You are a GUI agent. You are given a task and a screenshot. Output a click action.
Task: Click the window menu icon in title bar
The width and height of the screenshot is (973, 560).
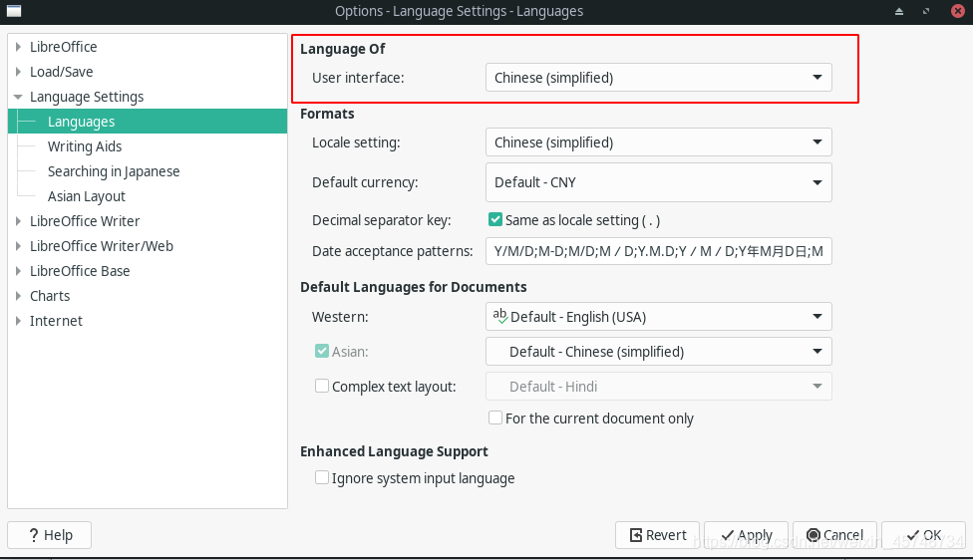click(x=14, y=11)
